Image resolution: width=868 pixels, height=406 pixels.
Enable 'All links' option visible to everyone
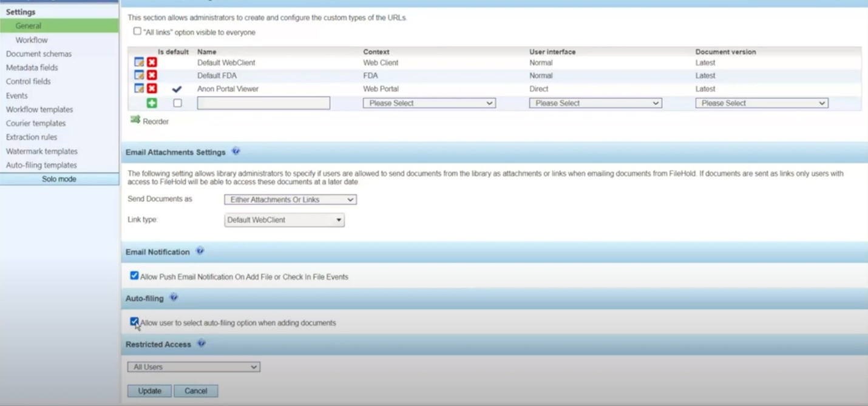(137, 31)
